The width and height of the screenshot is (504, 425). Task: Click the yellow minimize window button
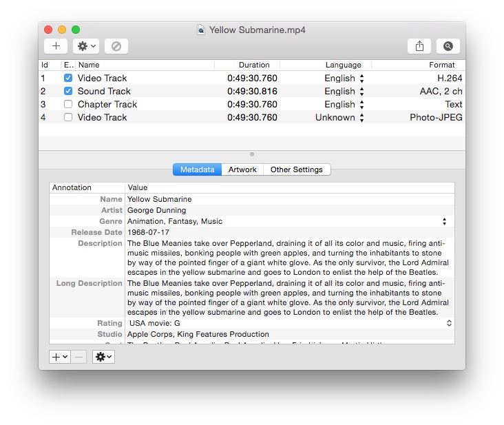coord(62,30)
